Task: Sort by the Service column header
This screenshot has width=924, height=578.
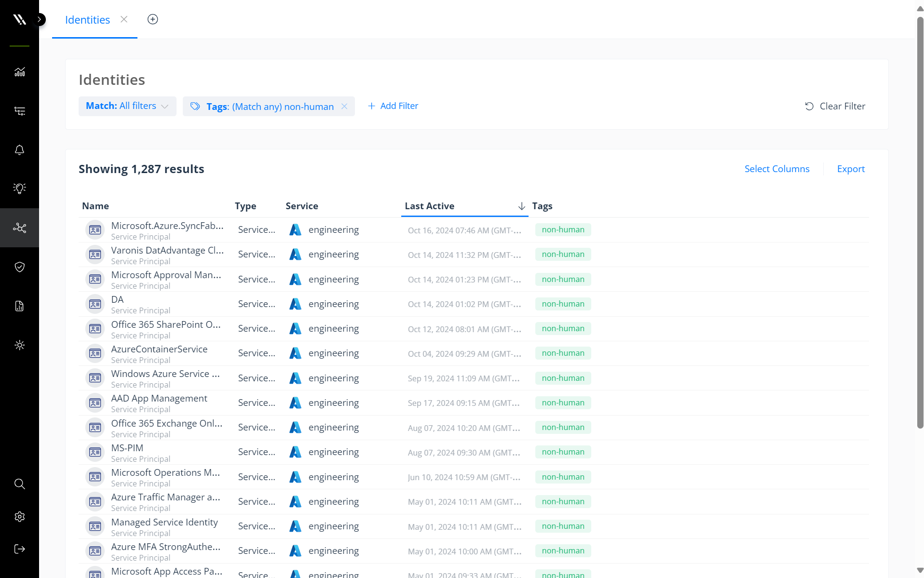Action: 302,206
